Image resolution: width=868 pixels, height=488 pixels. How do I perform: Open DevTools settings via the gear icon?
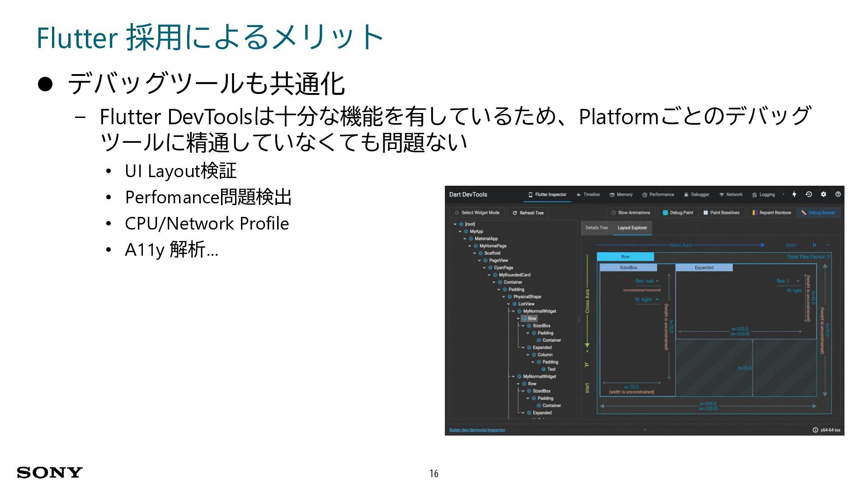[x=823, y=194]
